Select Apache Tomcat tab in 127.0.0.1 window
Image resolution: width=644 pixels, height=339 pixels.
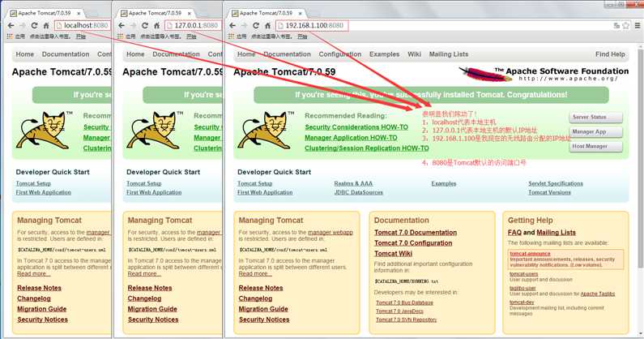point(155,13)
